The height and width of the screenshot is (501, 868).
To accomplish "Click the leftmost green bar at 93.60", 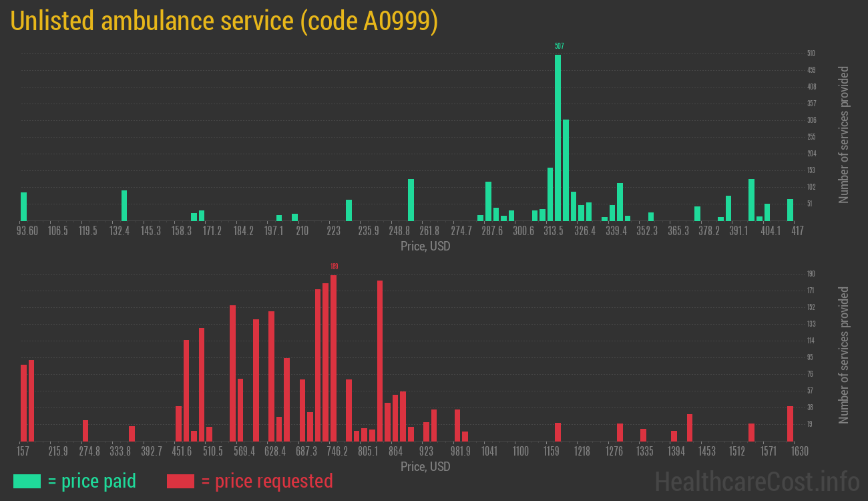I will click(24, 206).
